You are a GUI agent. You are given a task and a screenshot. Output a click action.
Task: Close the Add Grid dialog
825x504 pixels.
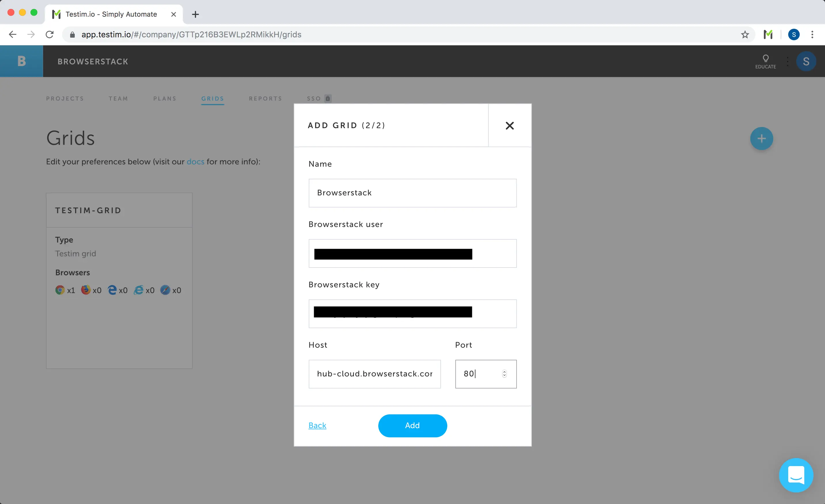point(509,126)
